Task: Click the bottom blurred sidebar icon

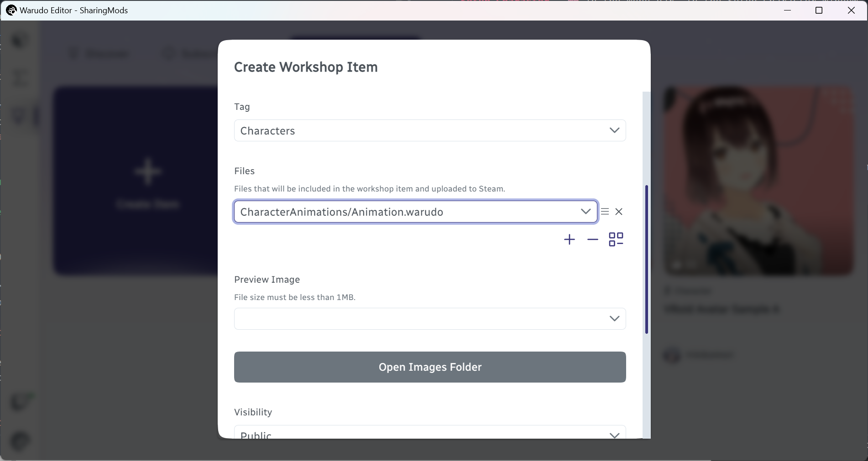Action: 20,441
